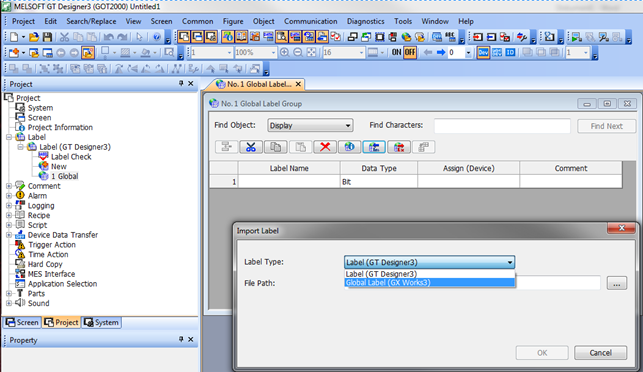643x372 pixels.
Task: Expand the Alarm tree node
Action: click(9, 196)
